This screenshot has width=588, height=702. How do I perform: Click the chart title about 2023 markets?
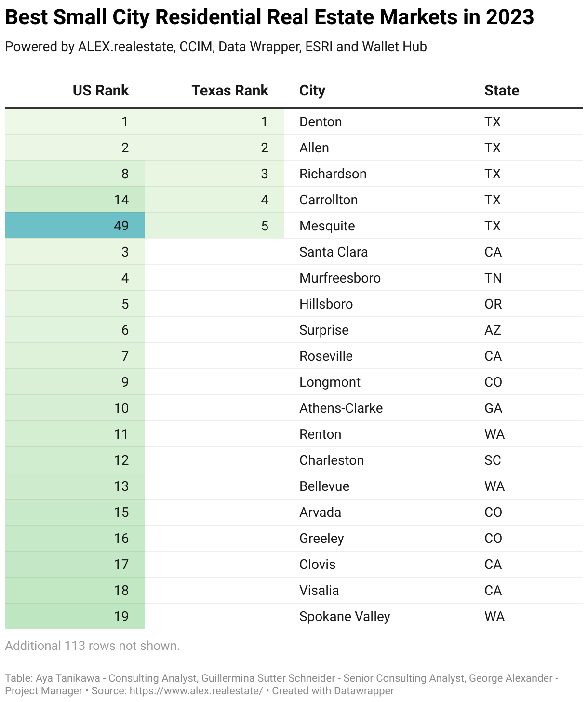[269, 17]
